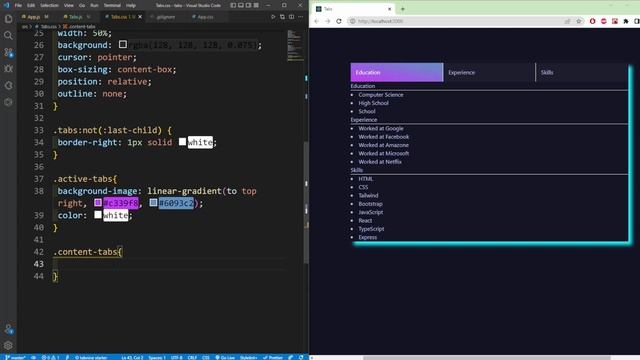640x360 pixels.
Task: Open Customize Layout icon in title bar
Action: tap(256, 5)
